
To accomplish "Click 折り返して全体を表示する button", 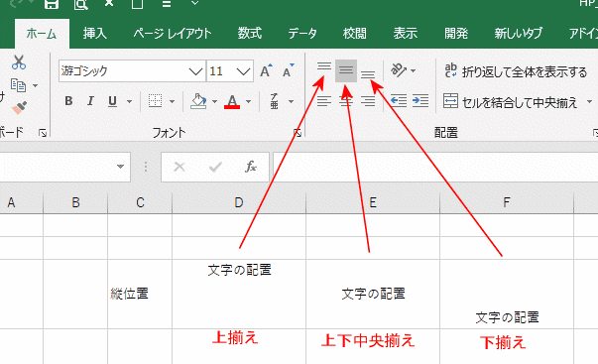I will click(x=516, y=71).
